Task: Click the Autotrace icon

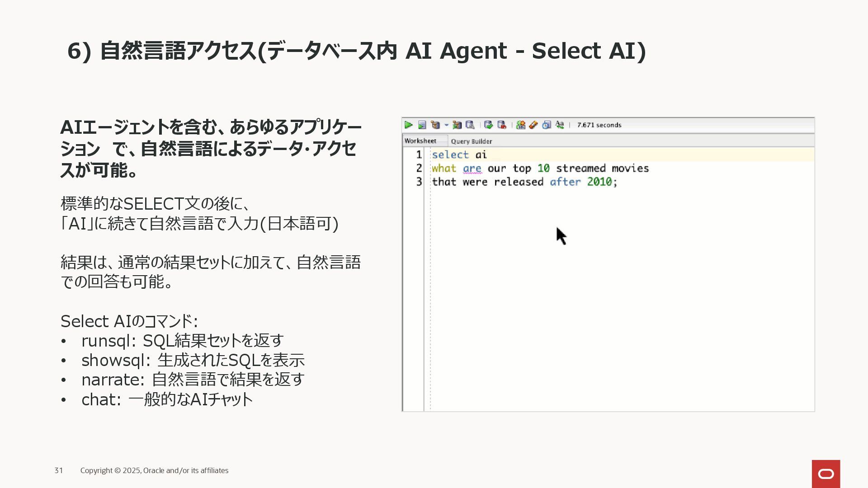Action: click(x=457, y=125)
